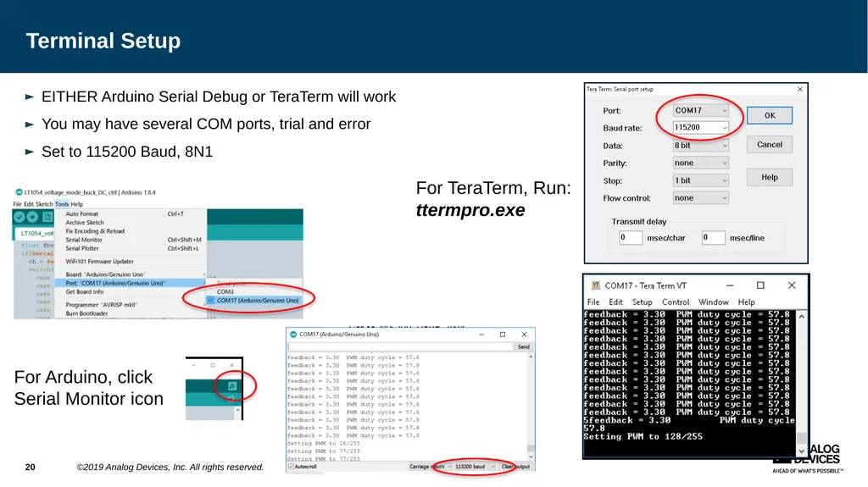Open the Parity dropdown set to none
The image size is (868, 487).
[700, 163]
